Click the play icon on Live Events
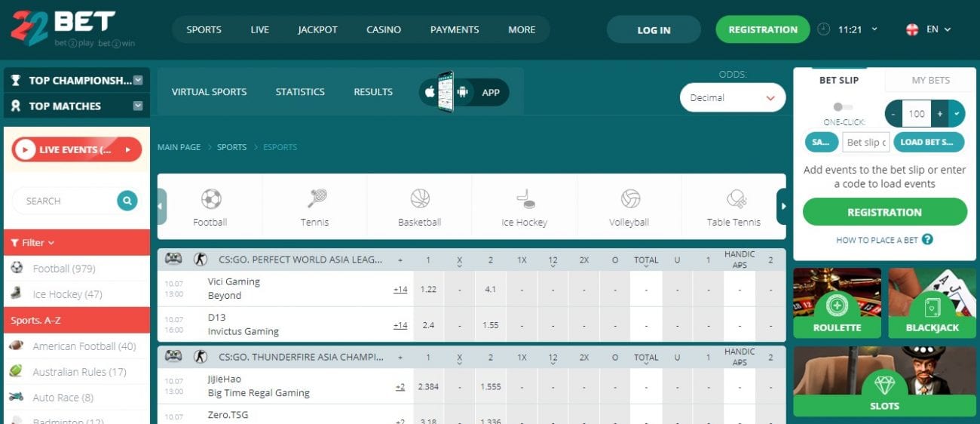 pyautogui.click(x=26, y=149)
